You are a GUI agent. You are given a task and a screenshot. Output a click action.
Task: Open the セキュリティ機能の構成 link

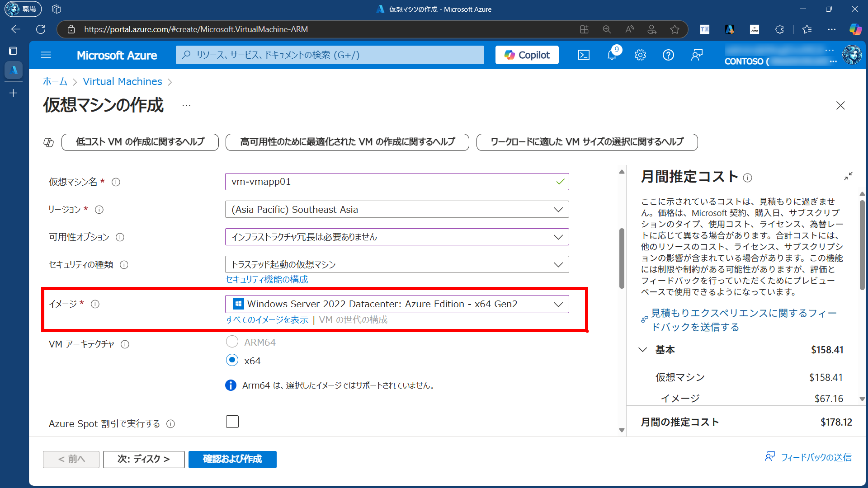(267, 280)
